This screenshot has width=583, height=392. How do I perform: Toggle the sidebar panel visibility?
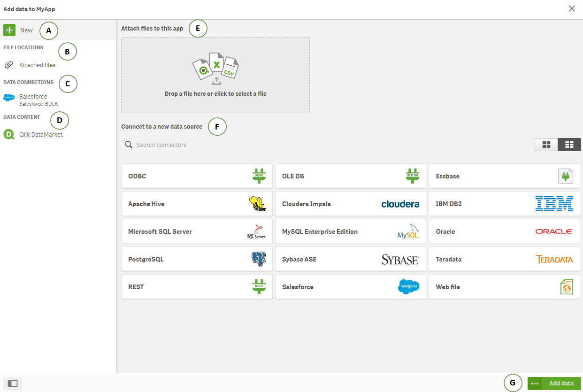click(x=13, y=384)
